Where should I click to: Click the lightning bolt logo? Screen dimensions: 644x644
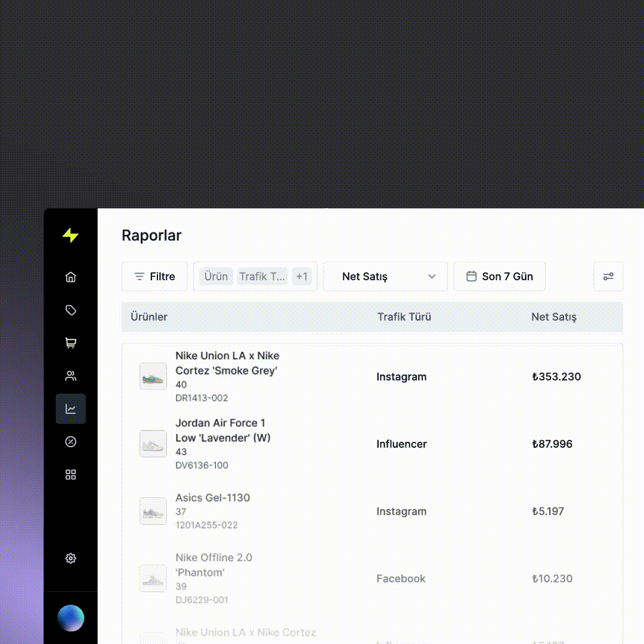70,236
